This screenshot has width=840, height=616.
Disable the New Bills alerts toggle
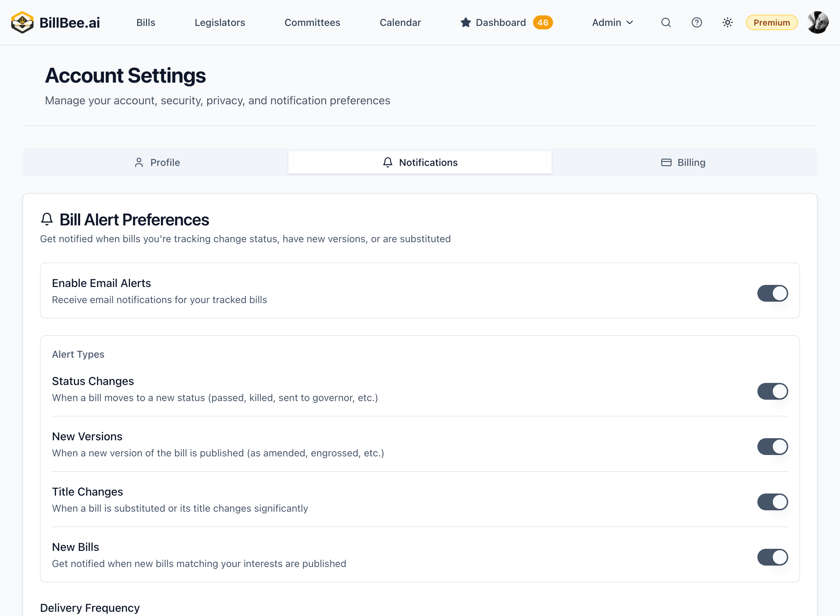point(772,557)
